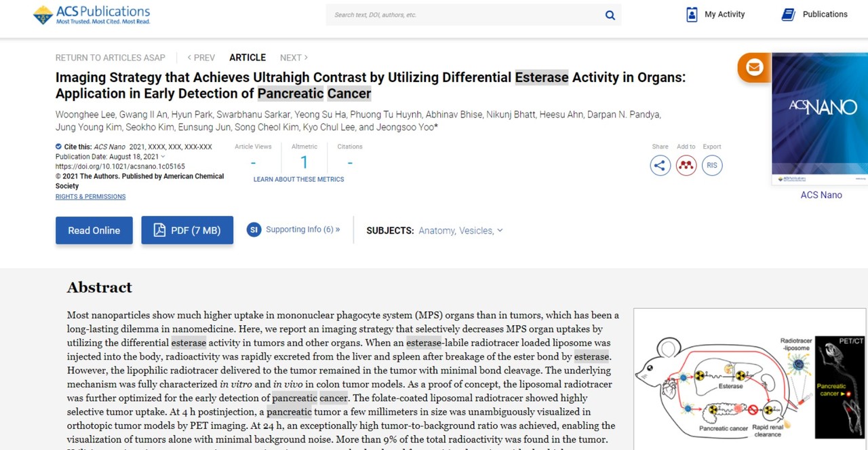Click the ACS Publications logo
The image size is (868, 450).
tap(92, 14)
